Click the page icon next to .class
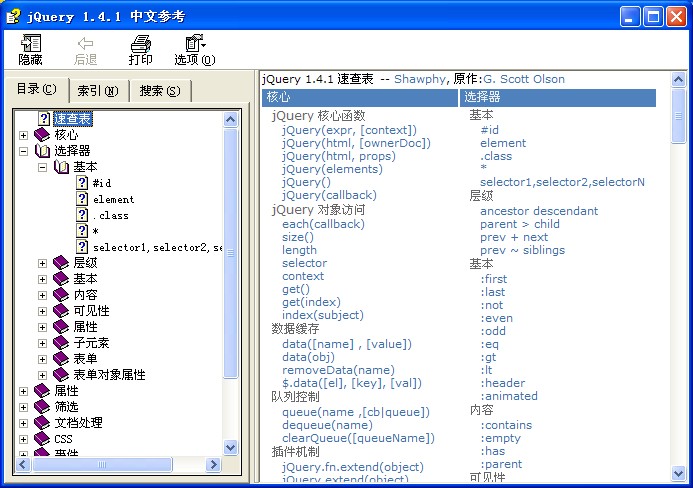This screenshot has width=693, height=488. pos(82,215)
